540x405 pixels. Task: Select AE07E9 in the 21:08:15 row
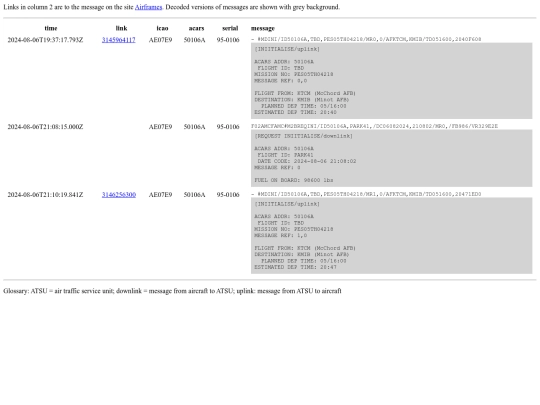[x=160, y=127]
